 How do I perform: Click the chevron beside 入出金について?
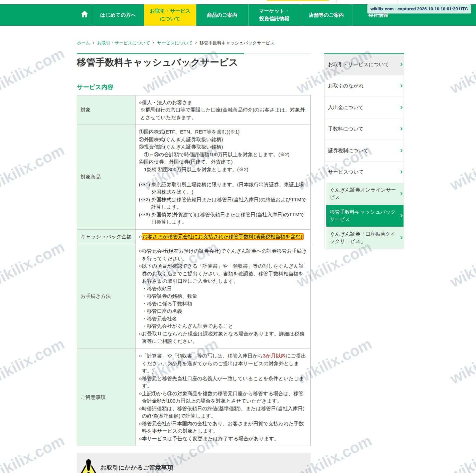pyautogui.click(x=401, y=107)
